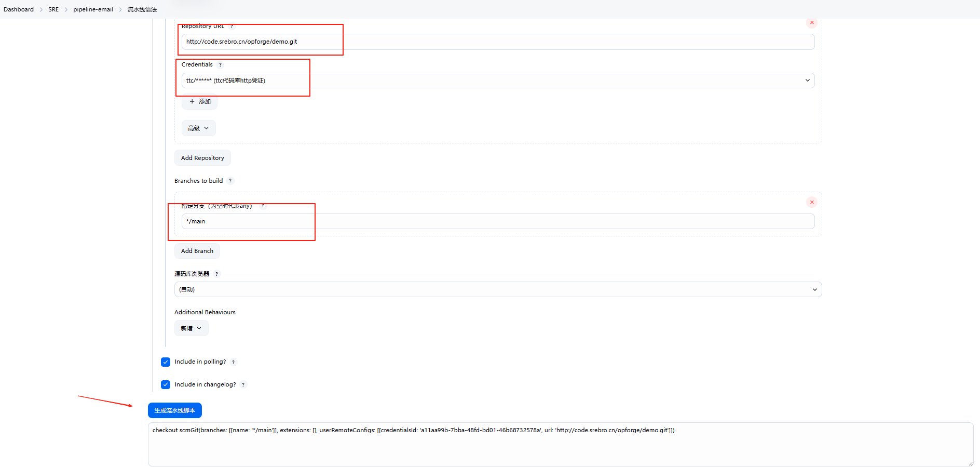
Task: Click the help icon next to Repository URL
Action: (x=232, y=26)
